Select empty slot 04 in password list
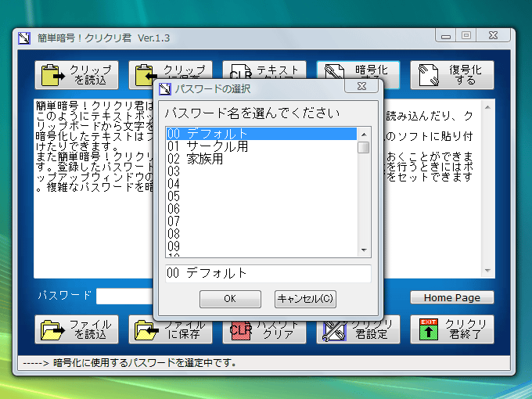Image resolution: width=532 pixels, height=399 pixels. tap(261, 184)
